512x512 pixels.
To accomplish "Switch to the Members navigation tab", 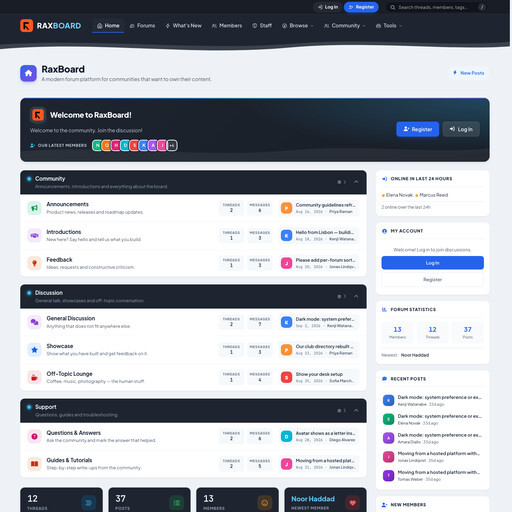I will coord(227,26).
